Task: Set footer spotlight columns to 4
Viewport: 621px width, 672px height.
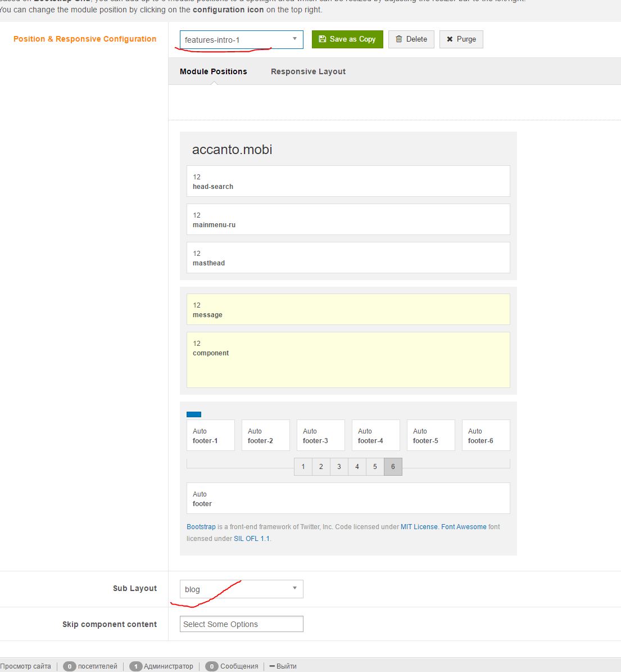Action: click(x=357, y=467)
